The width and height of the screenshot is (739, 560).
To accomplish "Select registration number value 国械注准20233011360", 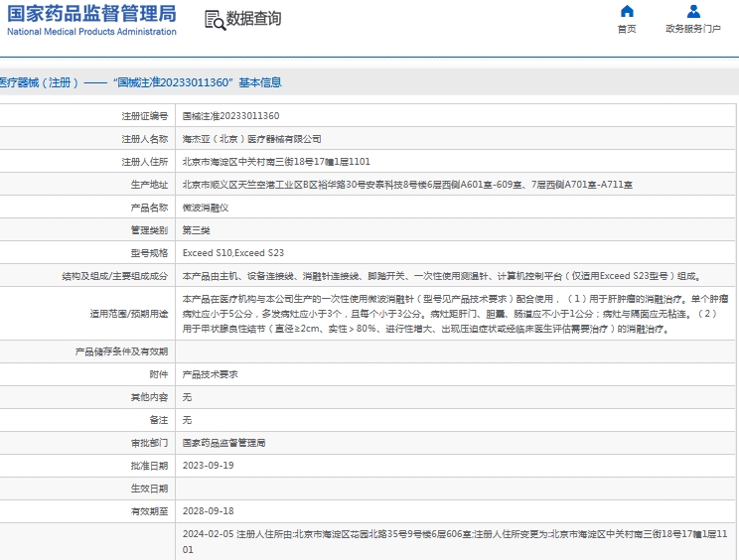I will point(230,116).
